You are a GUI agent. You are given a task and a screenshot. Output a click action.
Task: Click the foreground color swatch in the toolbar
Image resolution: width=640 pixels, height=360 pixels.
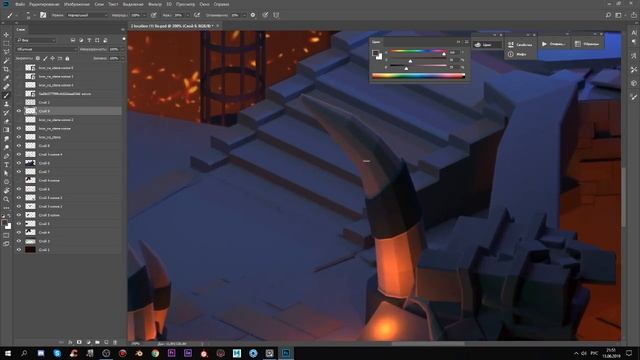(4, 223)
